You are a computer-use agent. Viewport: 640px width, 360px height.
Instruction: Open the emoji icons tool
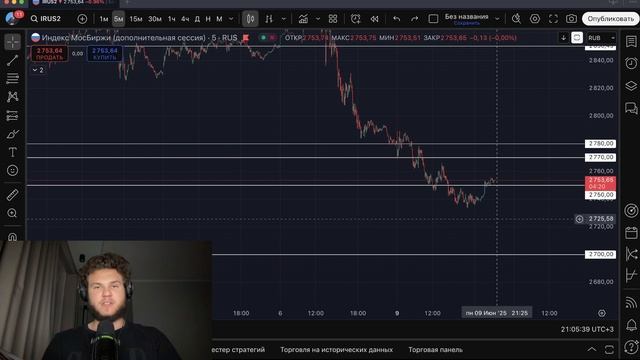pos(13,170)
